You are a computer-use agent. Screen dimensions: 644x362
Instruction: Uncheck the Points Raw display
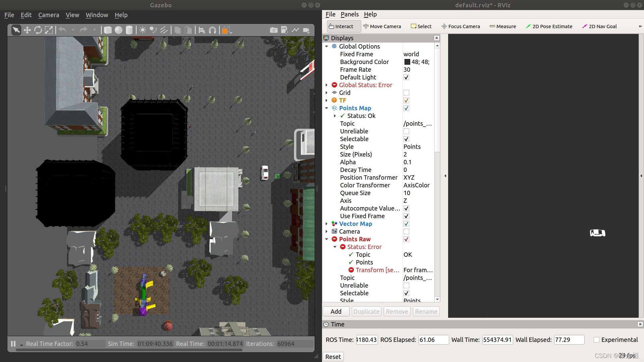pyautogui.click(x=406, y=239)
